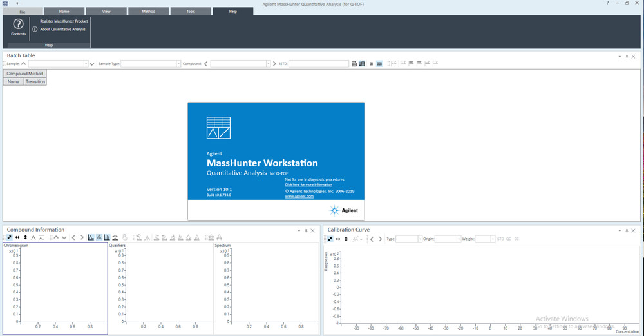This screenshot has width=644, height=336.
Task: Click the Compound Information down arrow
Action: pos(64,237)
